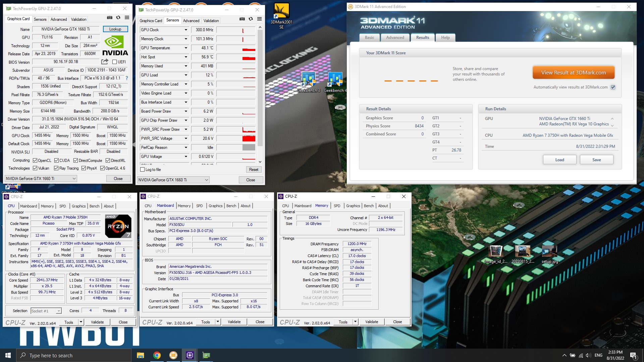Click CPU-Z taskbar icon
The height and width of the screenshot is (362, 644).
190,355
